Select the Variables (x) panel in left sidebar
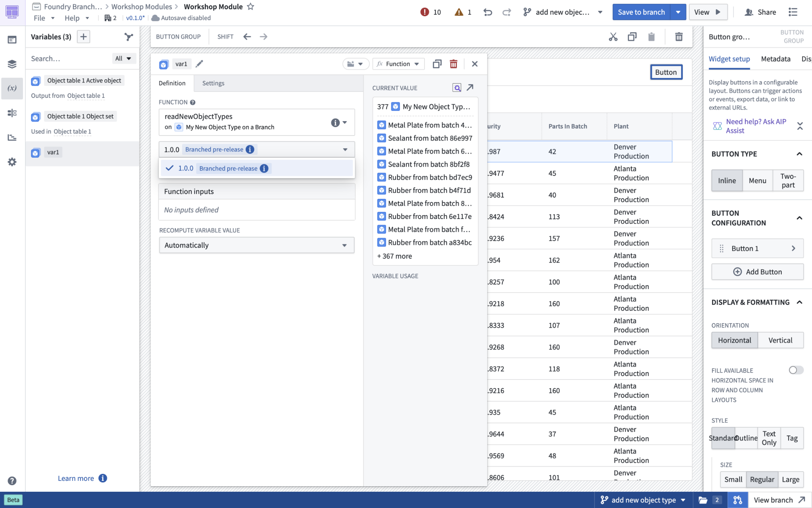812x508 pixels. tap(12, 88)
